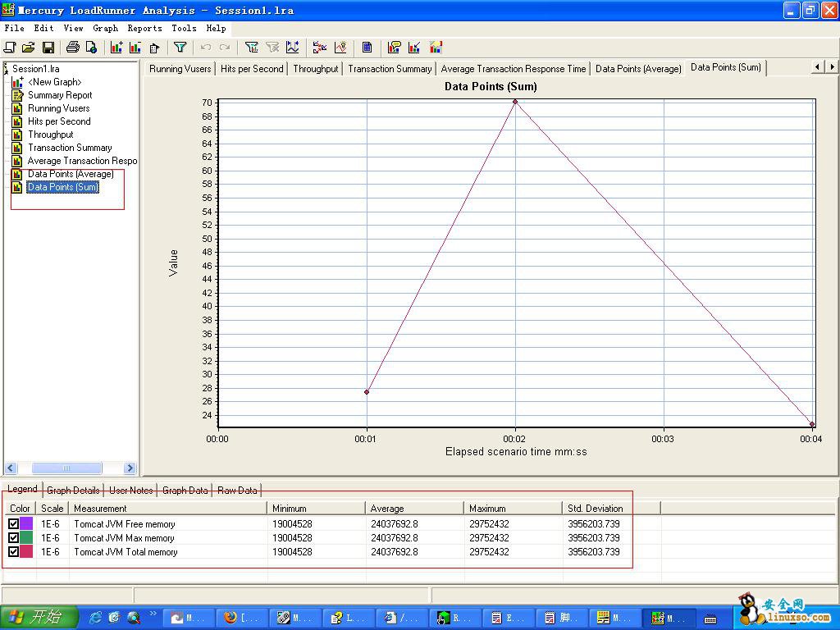The width and height of the screenshot is (840, 630).
Task: Click right arrow of tree horizontal scrollbar
Action: tap(130, 468)
